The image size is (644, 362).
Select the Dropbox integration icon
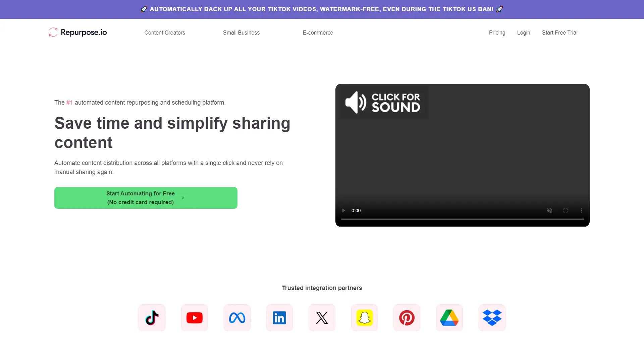(x=492, y=317)
